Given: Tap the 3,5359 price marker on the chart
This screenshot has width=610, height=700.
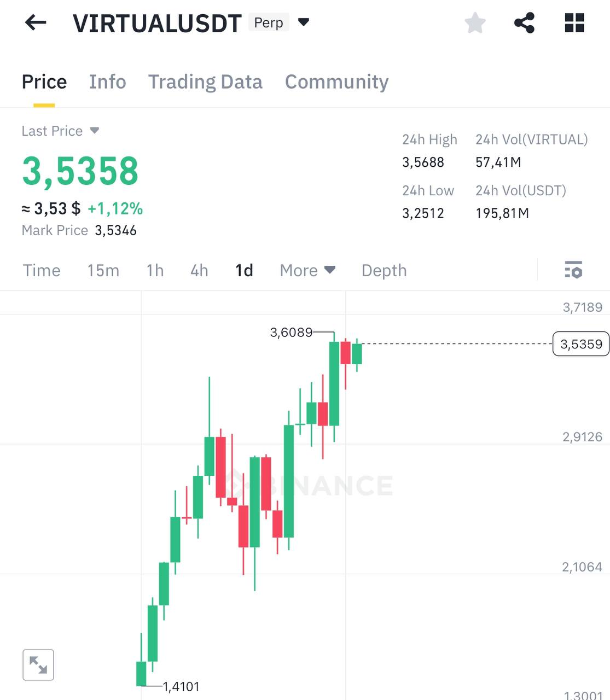Looking at the screenshot, I should (580, 343).
